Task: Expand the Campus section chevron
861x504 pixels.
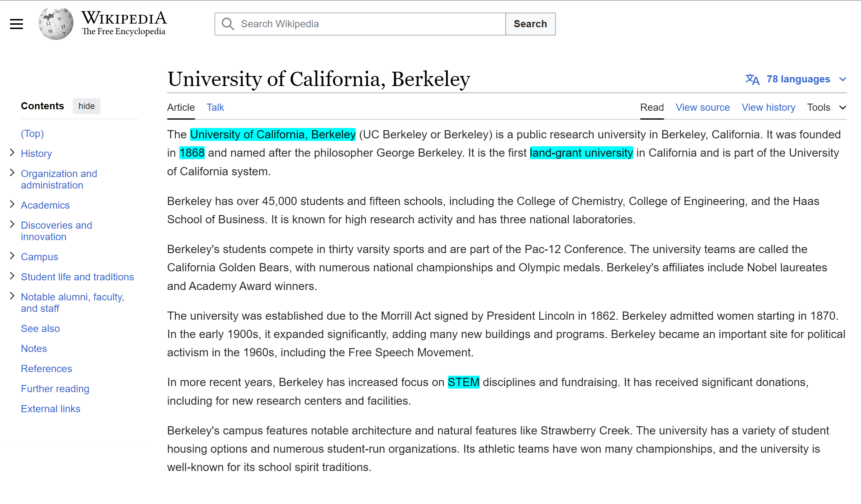Action: click(12, 256)
